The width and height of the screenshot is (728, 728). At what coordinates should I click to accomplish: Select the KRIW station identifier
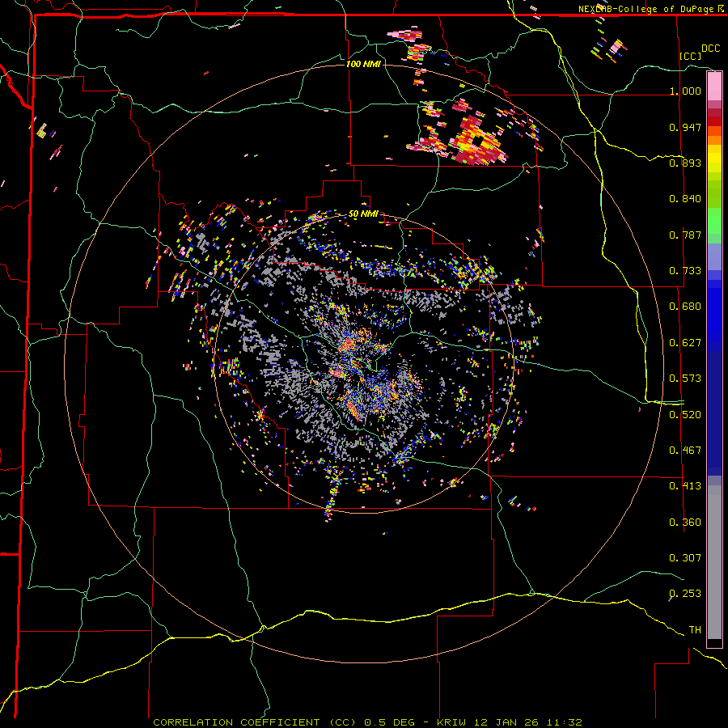(453, 722)
